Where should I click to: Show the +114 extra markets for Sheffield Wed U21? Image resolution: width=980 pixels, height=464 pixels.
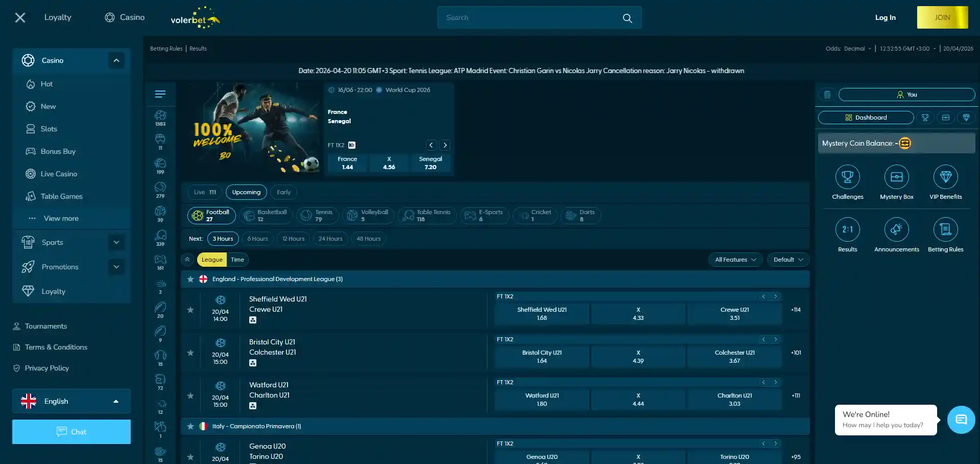(x=796, y=310)
